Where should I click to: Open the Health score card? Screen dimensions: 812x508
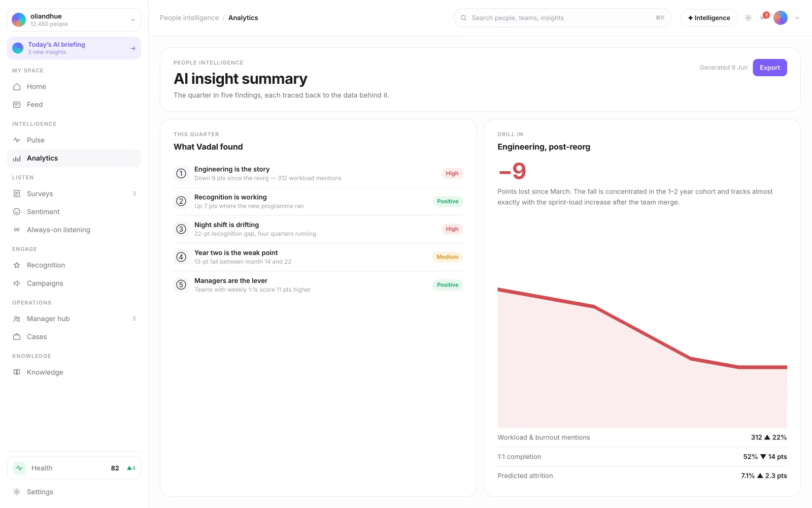point(74,468)
